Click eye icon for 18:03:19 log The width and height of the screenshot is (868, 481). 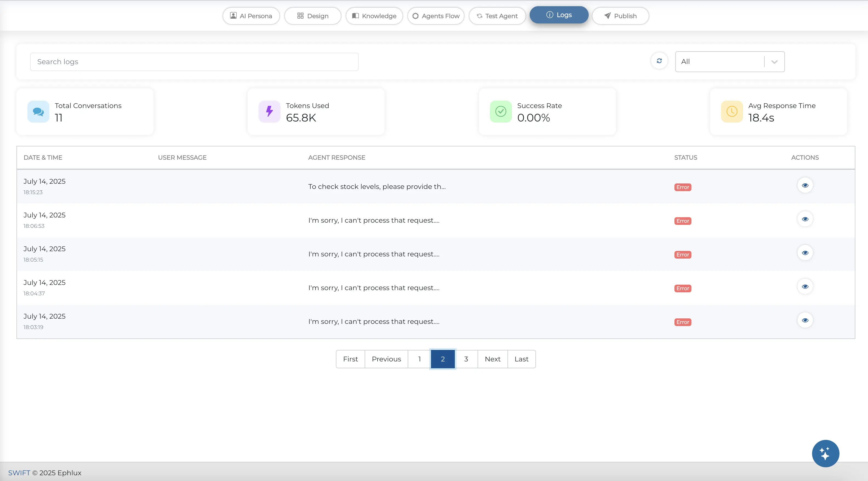tap(805, 320)
